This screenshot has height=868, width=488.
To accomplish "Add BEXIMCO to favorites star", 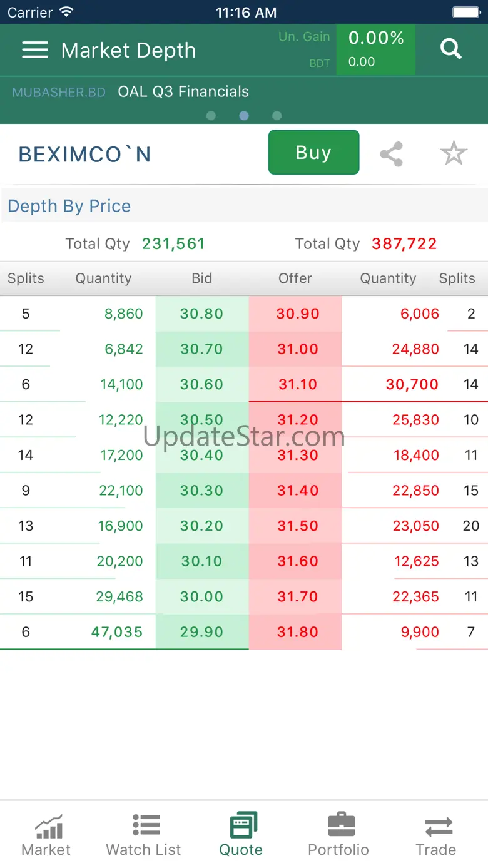I will click(454, 154).
